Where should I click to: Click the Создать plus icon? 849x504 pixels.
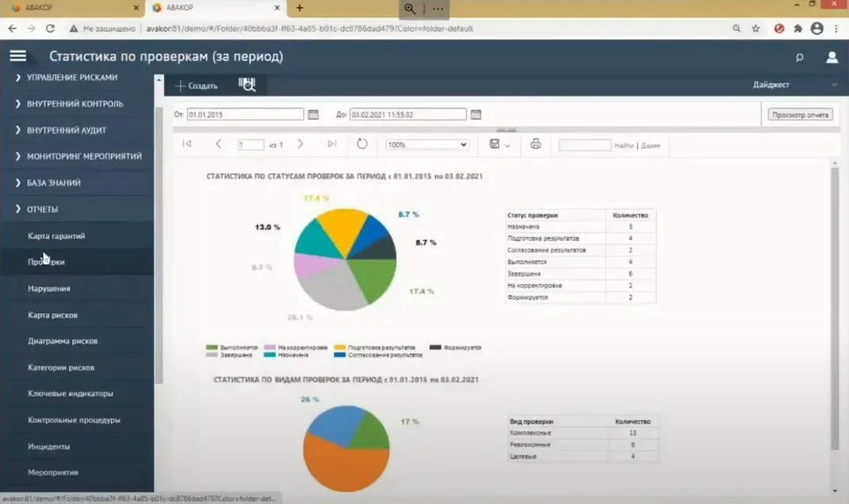point(180,85)
